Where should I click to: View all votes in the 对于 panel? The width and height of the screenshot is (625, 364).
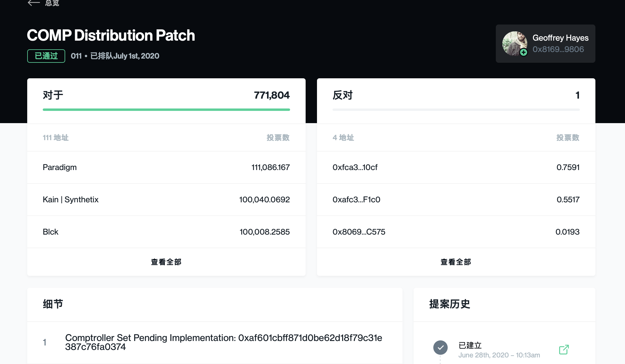tap(166, 262)
